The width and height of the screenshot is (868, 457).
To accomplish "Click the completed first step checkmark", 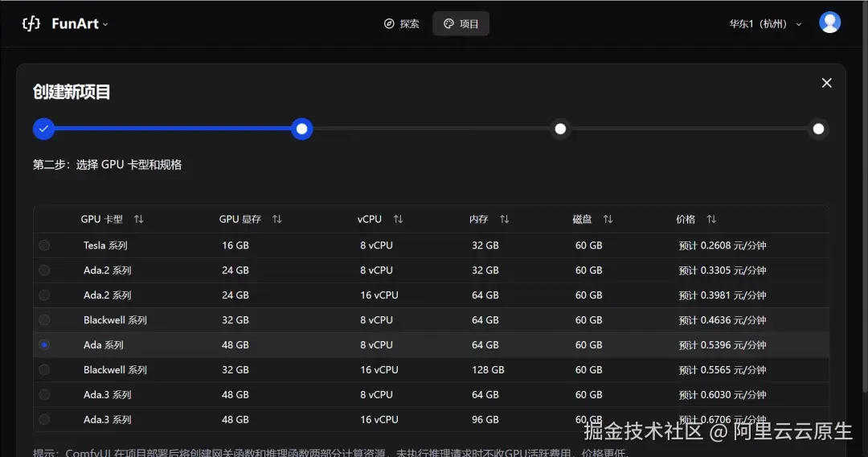I will click(43, 129).
